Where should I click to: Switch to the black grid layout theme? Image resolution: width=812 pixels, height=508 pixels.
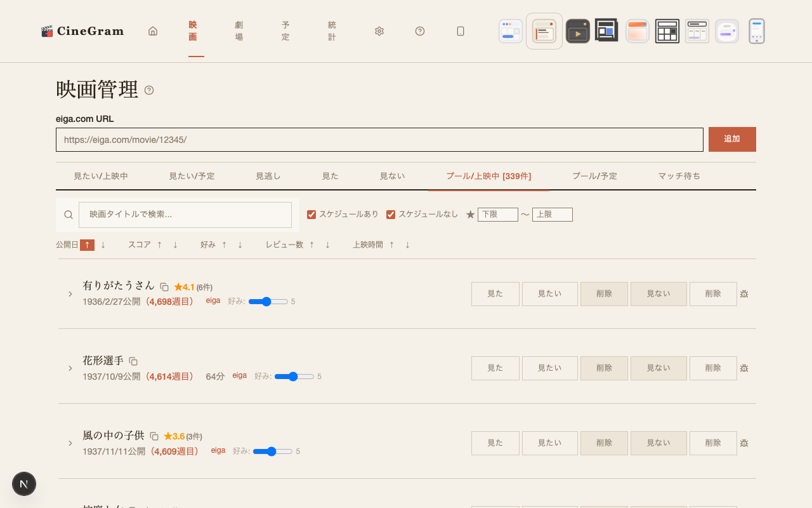(667, 31)
